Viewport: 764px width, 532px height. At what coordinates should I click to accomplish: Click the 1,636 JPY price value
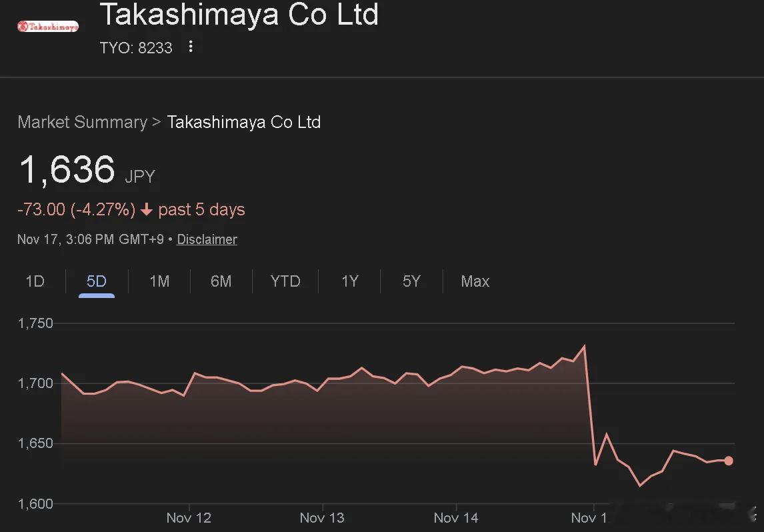(x=67, y=169)
